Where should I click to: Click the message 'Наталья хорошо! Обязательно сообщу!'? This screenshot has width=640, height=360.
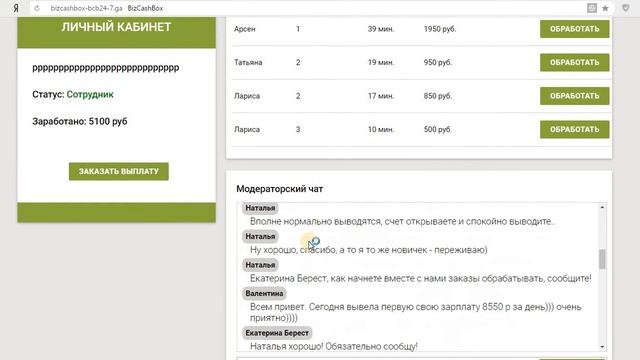[x=334, y=347]
